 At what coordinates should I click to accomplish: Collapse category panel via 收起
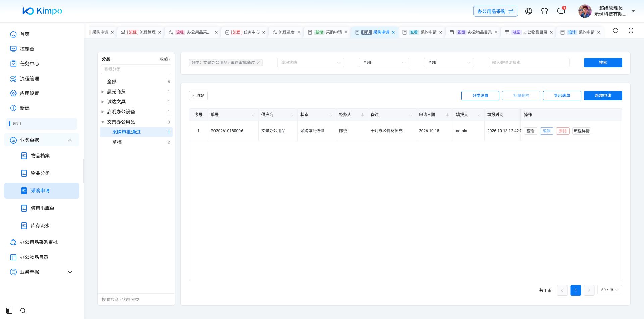point(165,59)
